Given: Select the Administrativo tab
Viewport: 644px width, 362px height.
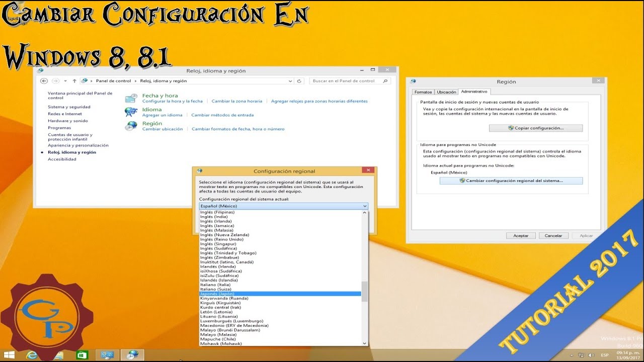Looking at the screenshot, I should click(474, 92).
